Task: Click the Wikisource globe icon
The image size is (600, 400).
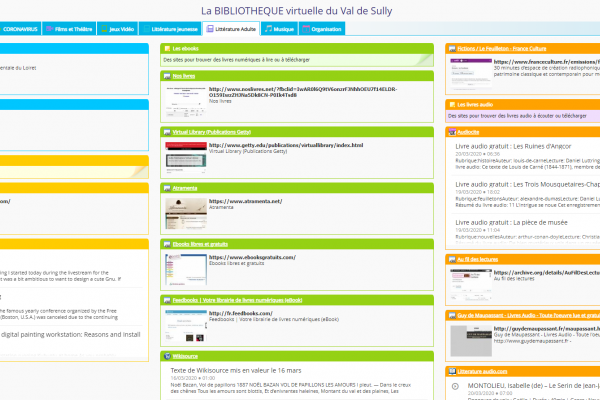Action: (x=167, y=356)
